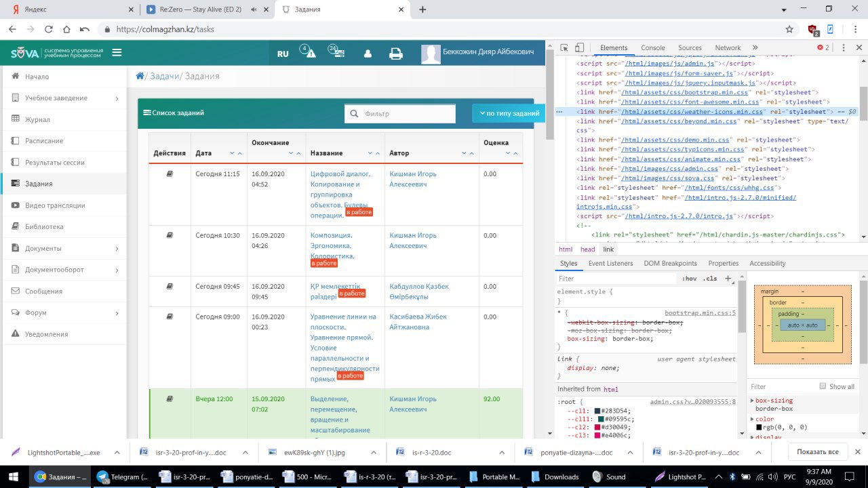
Task: Click the #283D54 color swatch
Action: [598, 411]
